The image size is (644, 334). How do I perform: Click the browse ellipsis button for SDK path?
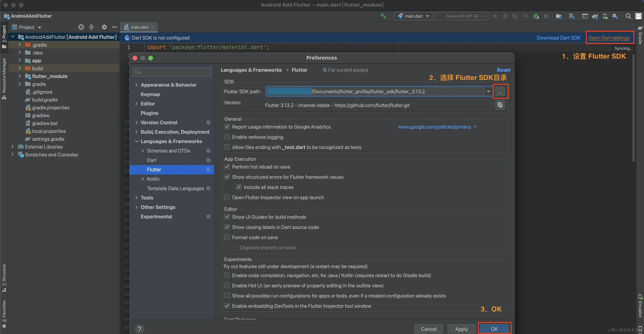[x=500, y=92]
